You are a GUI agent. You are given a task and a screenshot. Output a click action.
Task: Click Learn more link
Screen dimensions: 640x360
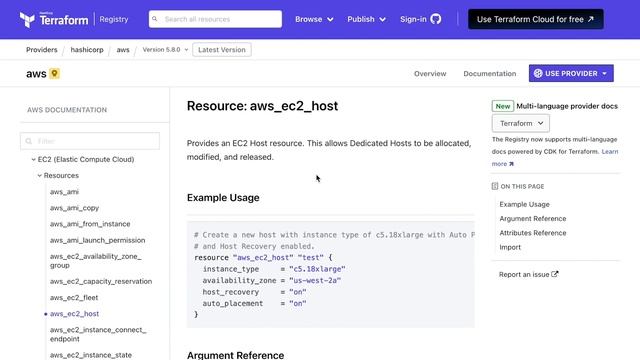coord(555,158)
